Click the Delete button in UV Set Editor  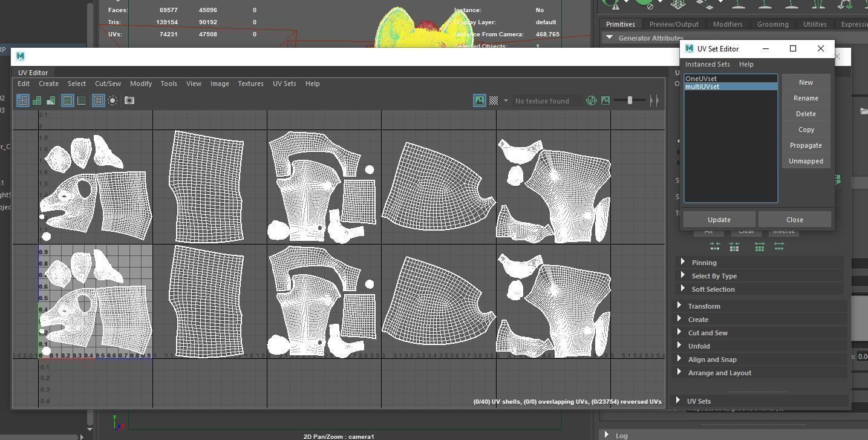coord(806,114)
